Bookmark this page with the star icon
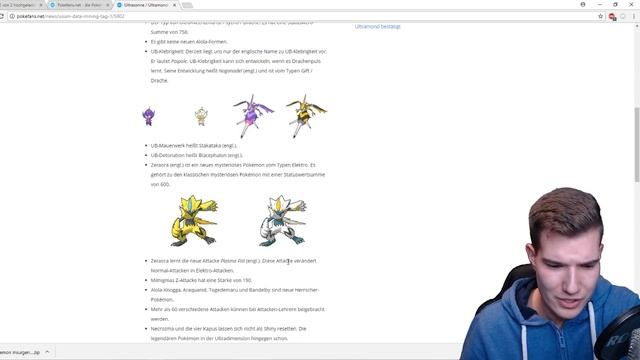The image size is (640, 360). tap(600, 16)
